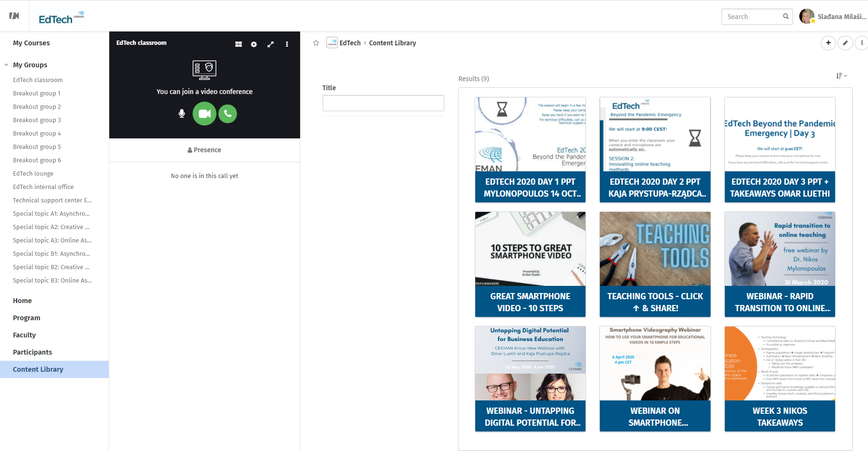This screenshot has width=868, height=451.
Task: Open the results sort order dropdown
Action: [842, 76]
